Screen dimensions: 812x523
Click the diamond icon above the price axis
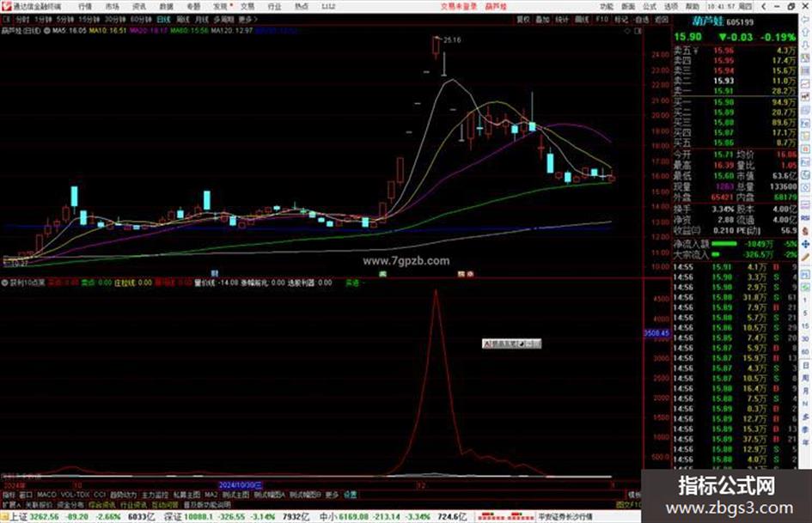pyautogui.click(x=627, y=31)
